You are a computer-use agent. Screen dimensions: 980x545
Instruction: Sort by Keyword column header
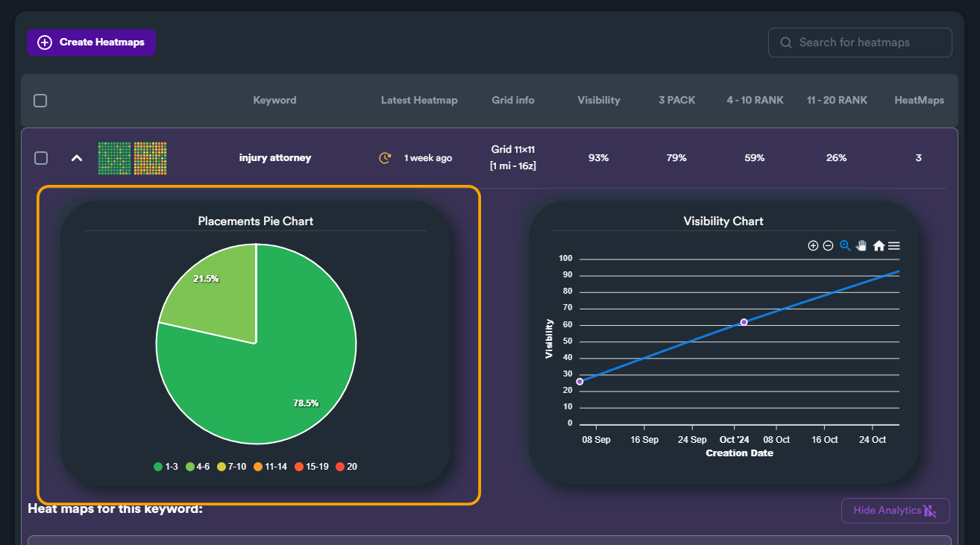point(274,100)
